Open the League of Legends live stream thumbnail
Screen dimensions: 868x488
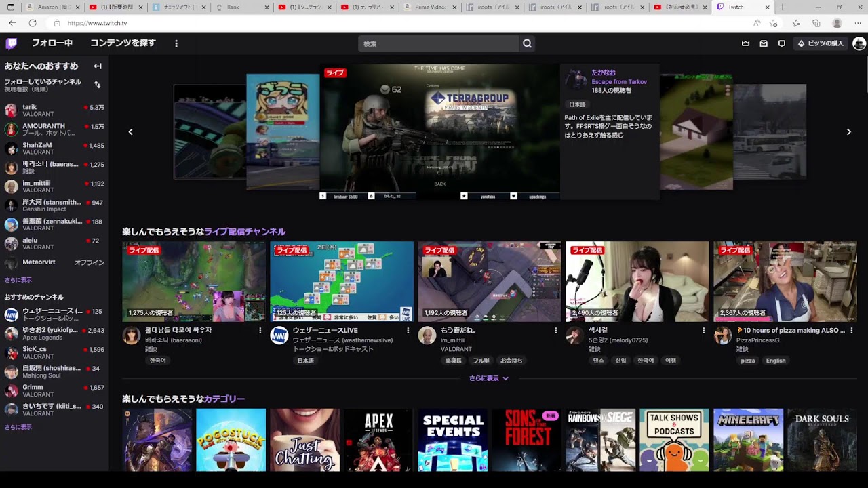coord(194,281)
